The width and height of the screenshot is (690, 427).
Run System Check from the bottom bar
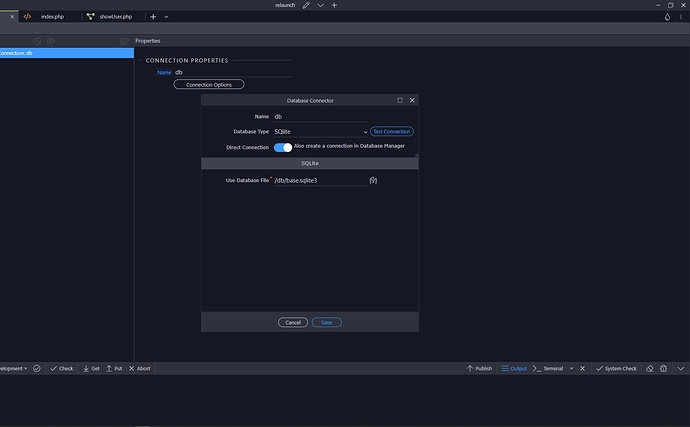pyautogui.click(x=616, y=368)
